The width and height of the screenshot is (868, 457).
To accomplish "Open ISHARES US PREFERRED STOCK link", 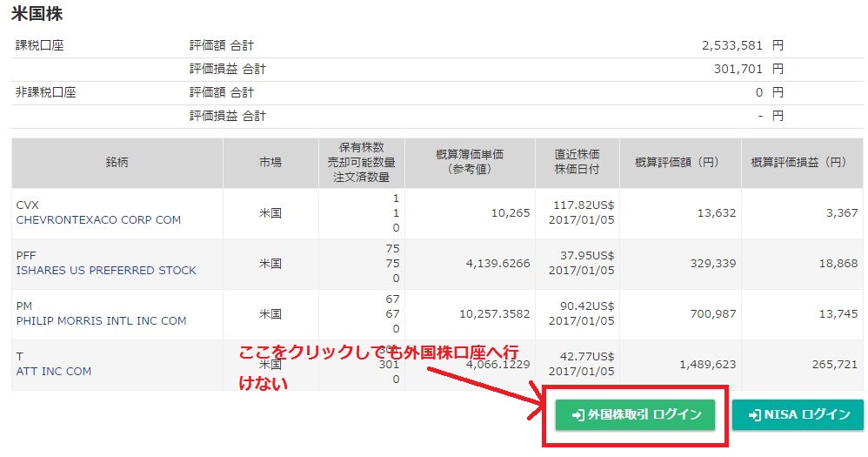I will coord(106,271).
